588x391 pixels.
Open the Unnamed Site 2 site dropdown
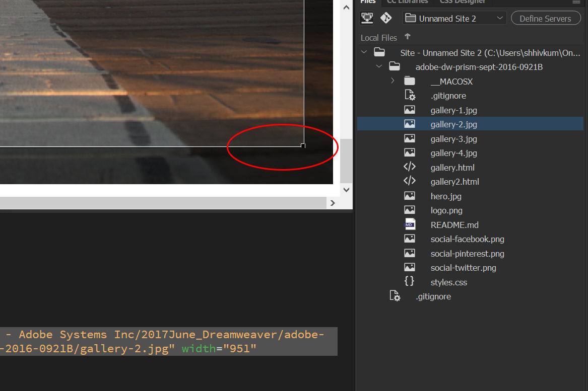(500, 18)
